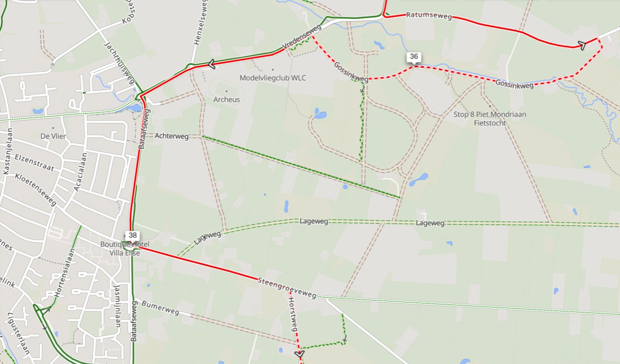Open Stop 8 Piet Mondriaan Fietstocht label
This screenshot has width=620, height=364.
click(489, 118)
